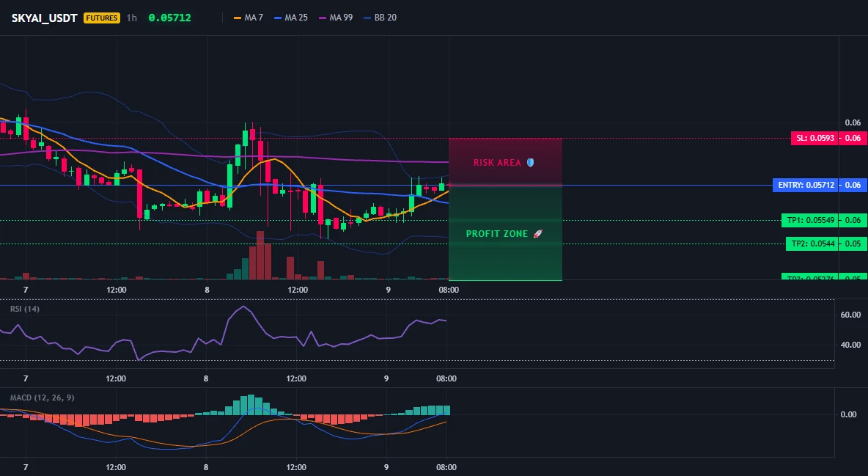Click the FUTURES badge

(102, 18)
